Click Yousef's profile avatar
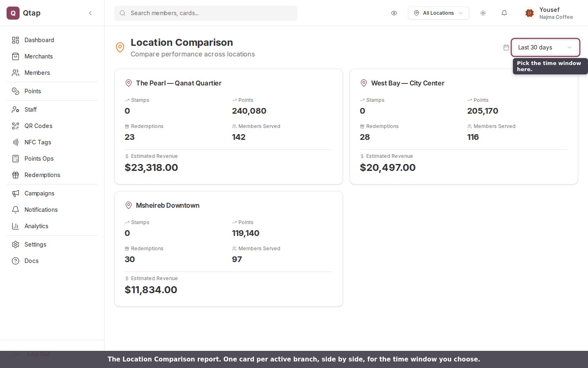 530,13
